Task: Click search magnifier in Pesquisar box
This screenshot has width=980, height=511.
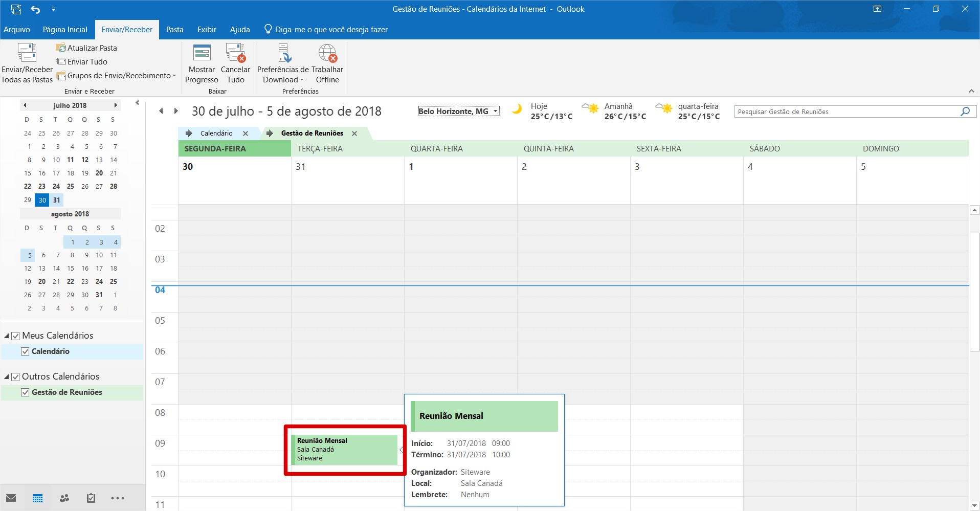Action: pyautogui.click(x=965, y=112)
